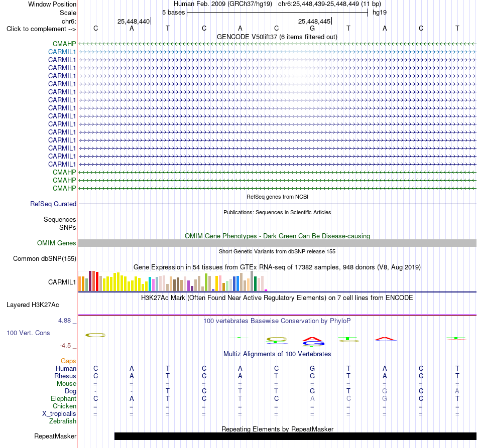Click the 25,448,445 position label
The image size is (477, 448).
click(314, 21)
